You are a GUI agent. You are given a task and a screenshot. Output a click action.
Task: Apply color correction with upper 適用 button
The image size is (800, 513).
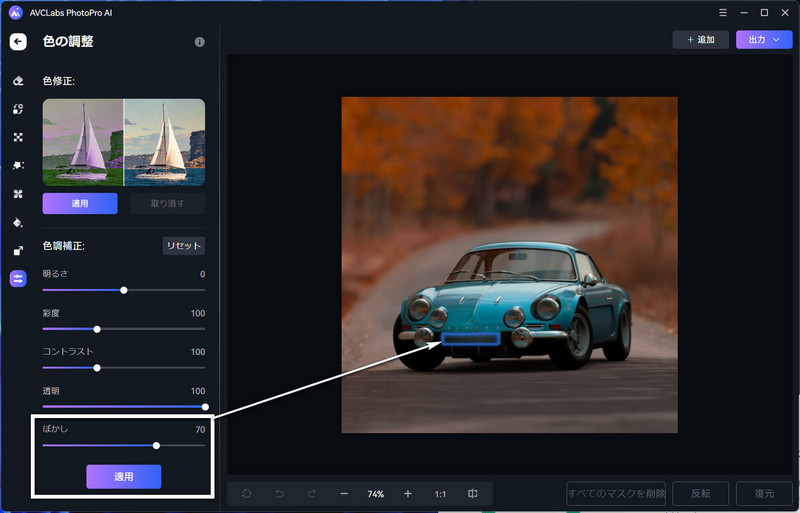tap(80, 203)
